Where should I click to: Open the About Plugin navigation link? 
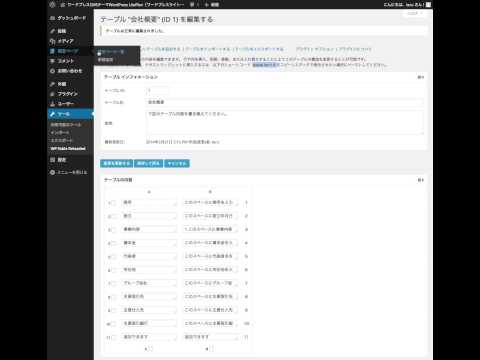click(x=355, y=49)
